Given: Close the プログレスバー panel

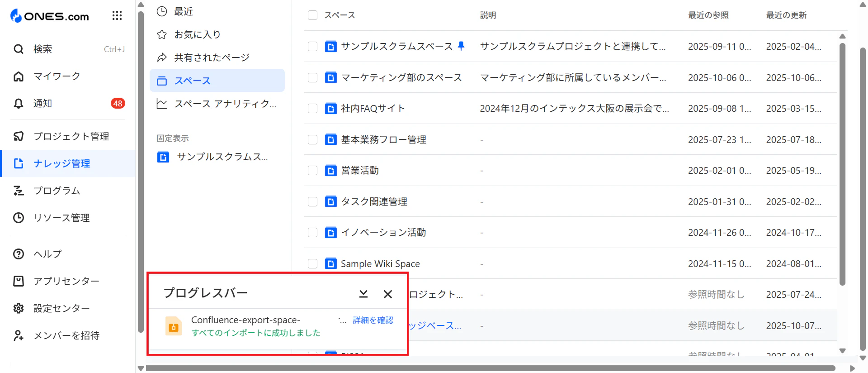Looking at the screenshot, I should click(388, 294).
